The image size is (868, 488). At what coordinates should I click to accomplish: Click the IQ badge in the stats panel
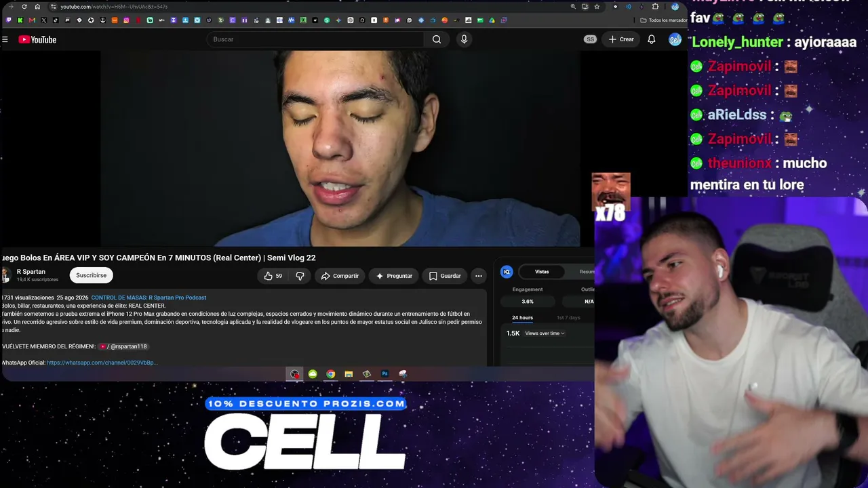pos(507,272)
